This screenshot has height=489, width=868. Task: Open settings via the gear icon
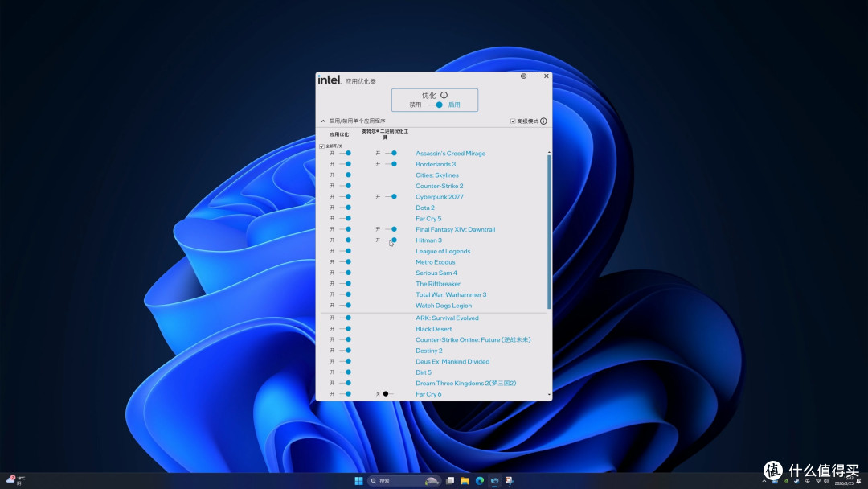click(523, 76)
